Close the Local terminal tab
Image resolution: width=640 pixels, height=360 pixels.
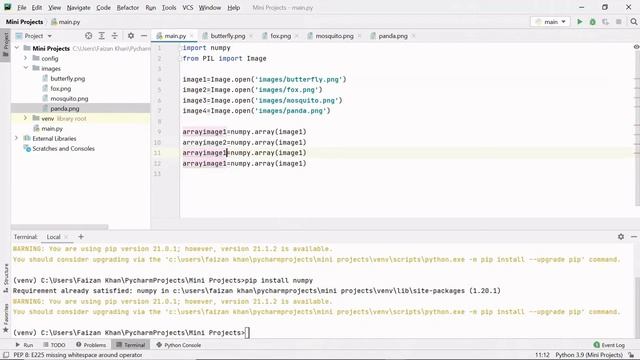click(67, 237)
